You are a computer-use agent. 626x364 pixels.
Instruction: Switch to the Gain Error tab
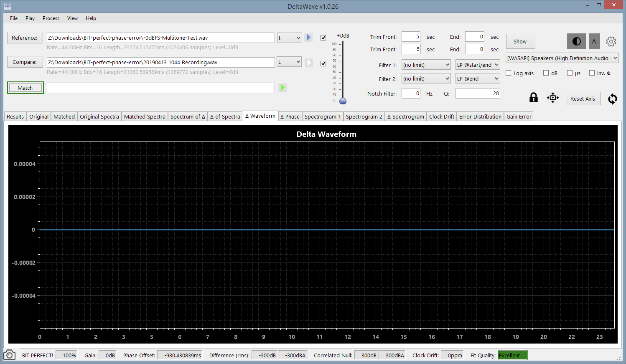coord(519,116)
